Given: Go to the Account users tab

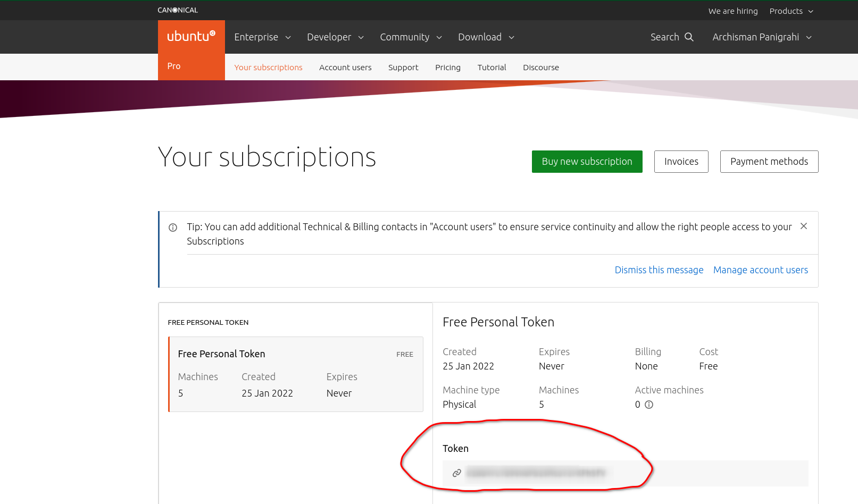Looking at the screenshot, I should click(x=345, y=68).
